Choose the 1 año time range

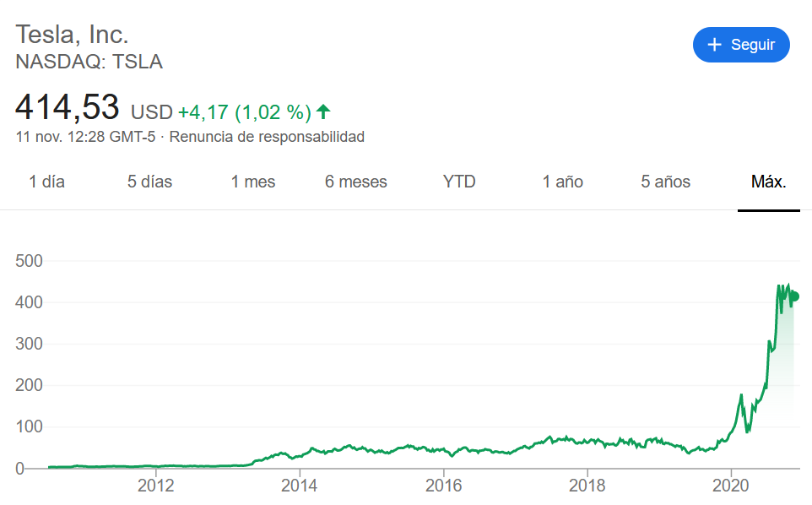click(x=563, y=182)
